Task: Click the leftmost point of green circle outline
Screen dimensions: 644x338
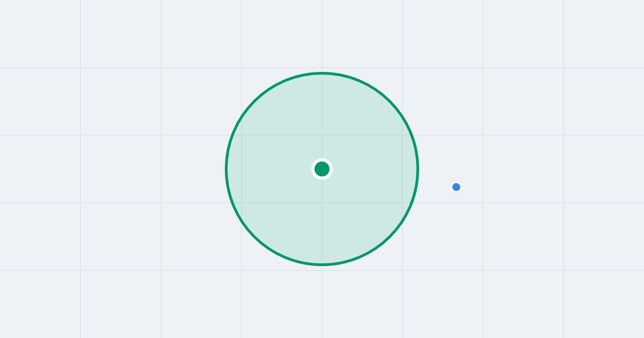Action: pyautogui.click(x=226, y=169)
